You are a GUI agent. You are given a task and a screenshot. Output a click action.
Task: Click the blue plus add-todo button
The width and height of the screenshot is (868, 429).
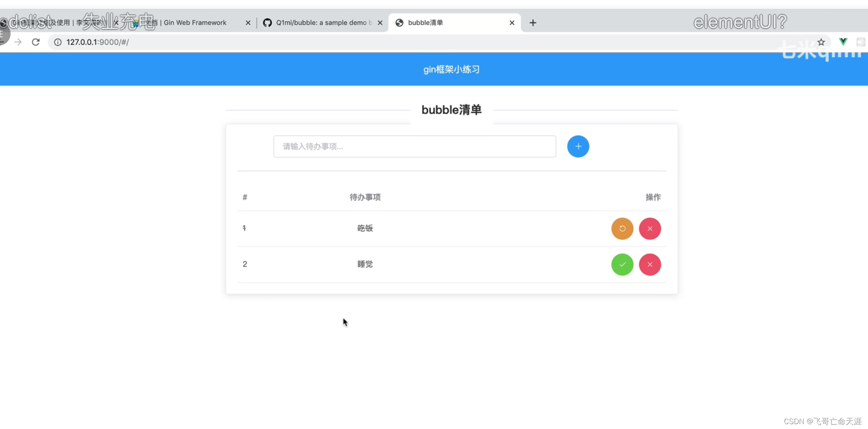coord(578,146)
